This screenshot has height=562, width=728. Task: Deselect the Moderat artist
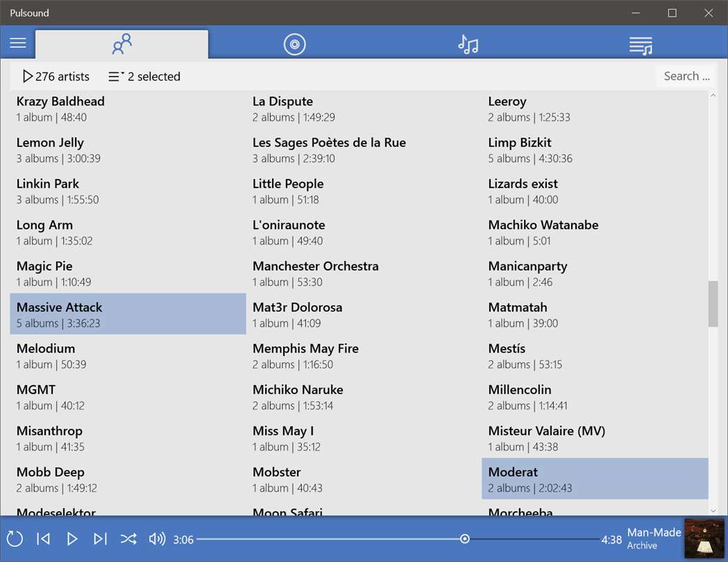[595, 479]
